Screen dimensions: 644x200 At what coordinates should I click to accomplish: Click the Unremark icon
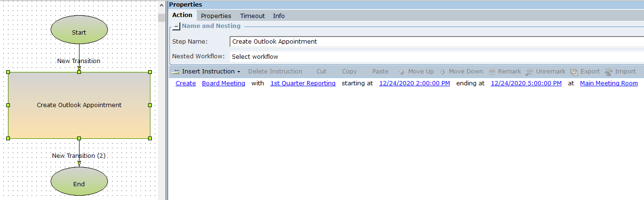(x=529, y=72)
